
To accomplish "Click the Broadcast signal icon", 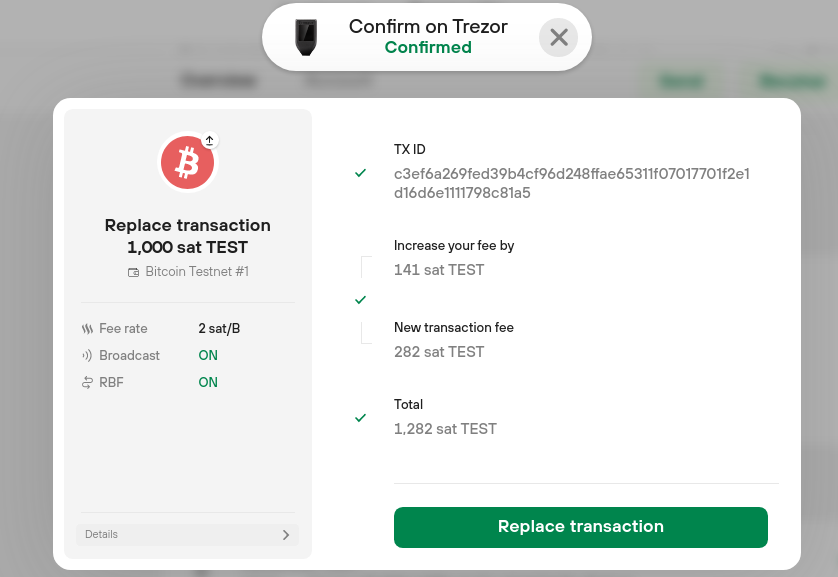I will click(88, 355).
